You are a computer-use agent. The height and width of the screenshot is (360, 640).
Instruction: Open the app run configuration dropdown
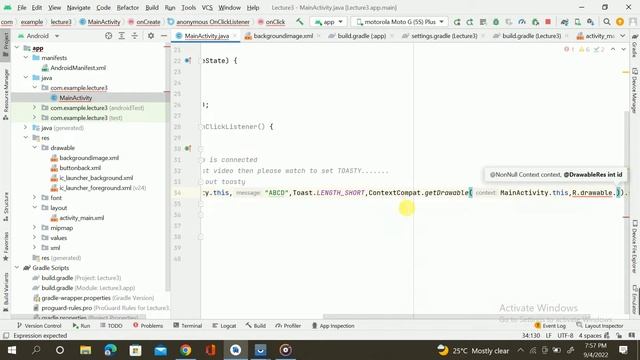(x=329, y=22)
